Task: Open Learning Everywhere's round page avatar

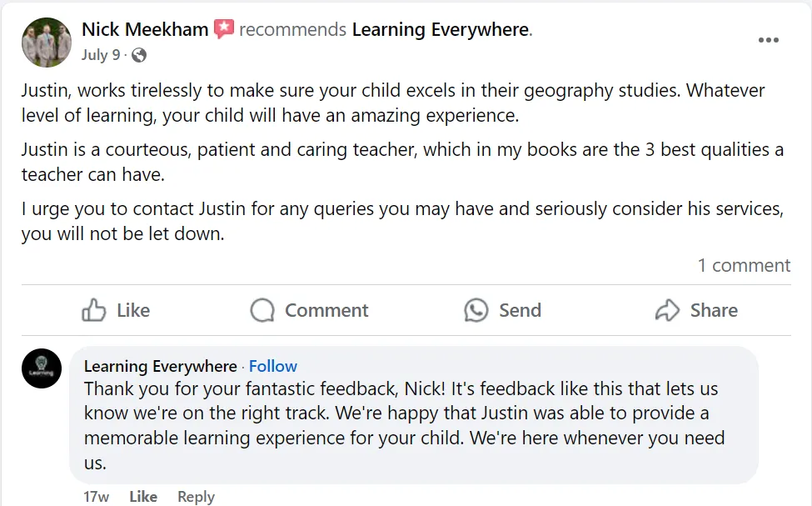Action: point(42,368)
